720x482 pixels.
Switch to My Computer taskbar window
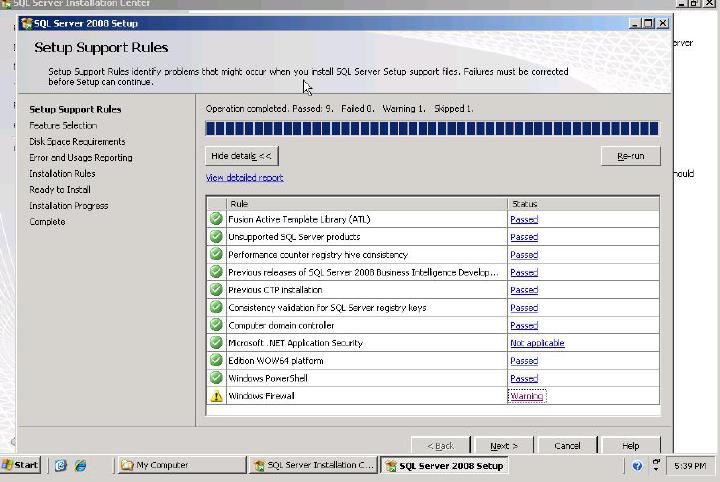click(x=182, y=465)
